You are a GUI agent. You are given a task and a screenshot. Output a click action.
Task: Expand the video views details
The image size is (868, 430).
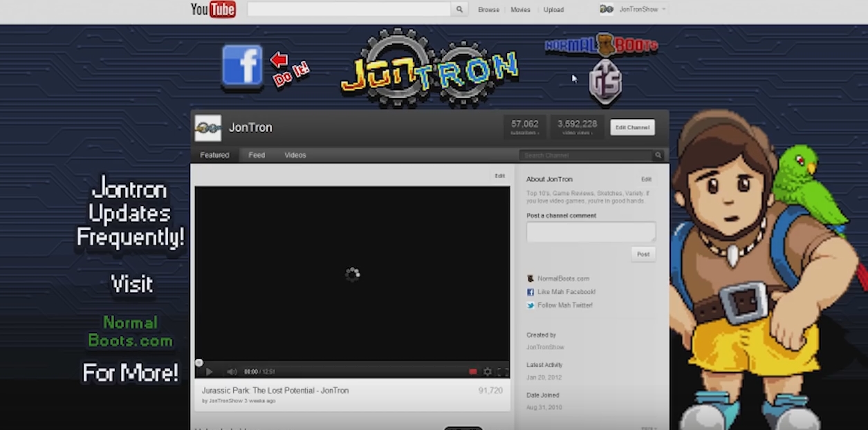[x=576, y=127]
